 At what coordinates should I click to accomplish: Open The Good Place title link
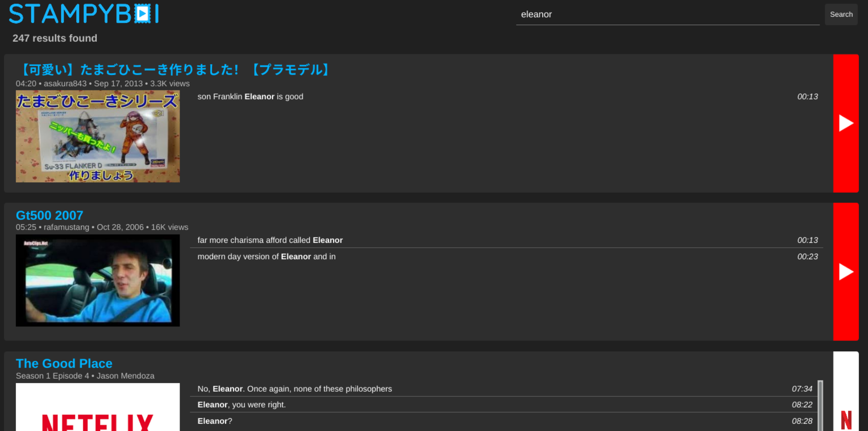tap(64, 363)
